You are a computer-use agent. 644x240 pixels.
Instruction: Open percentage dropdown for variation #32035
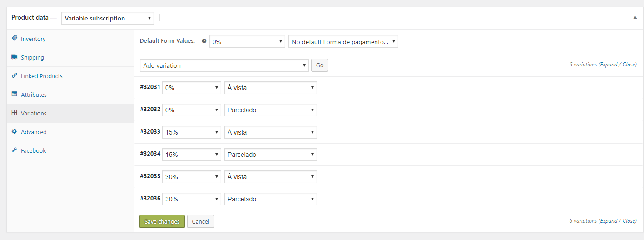tap(192, 177)
